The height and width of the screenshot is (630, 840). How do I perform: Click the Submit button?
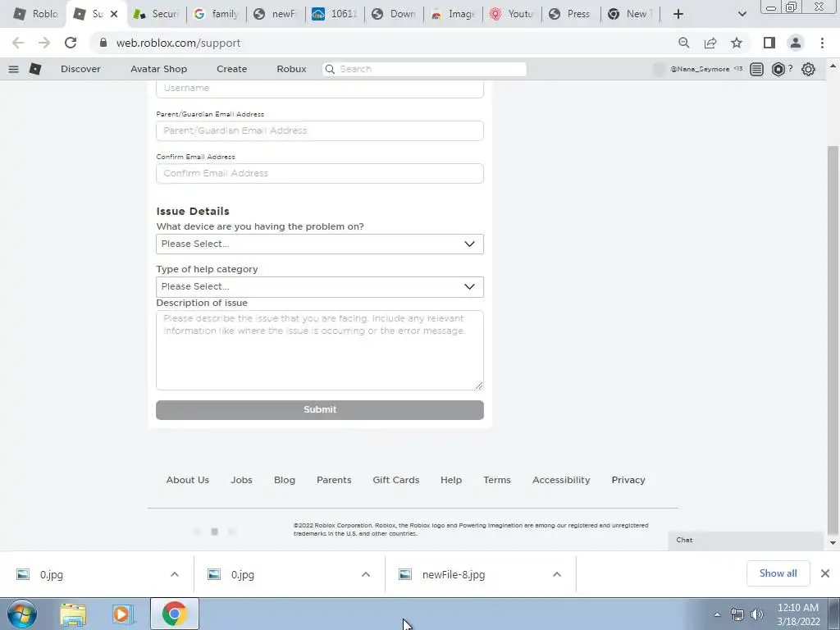pos(320,410)
